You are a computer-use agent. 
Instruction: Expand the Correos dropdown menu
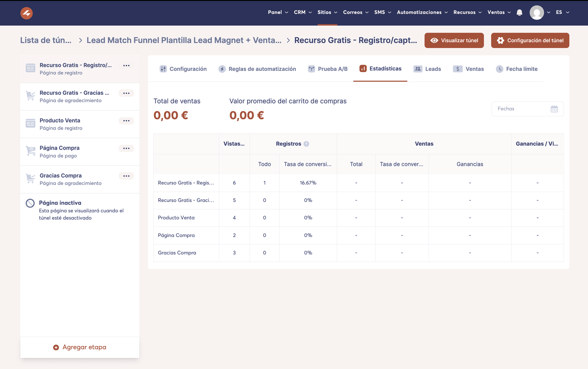(356, 13)
